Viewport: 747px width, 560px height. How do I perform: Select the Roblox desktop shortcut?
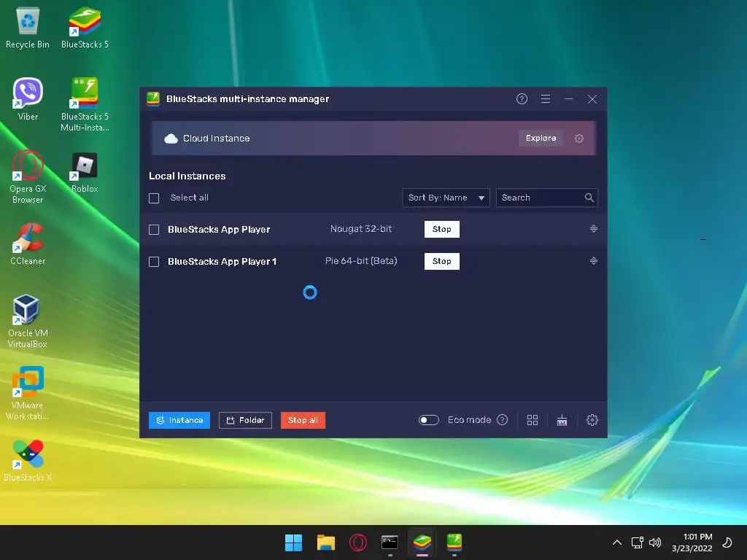click(85, 172)
